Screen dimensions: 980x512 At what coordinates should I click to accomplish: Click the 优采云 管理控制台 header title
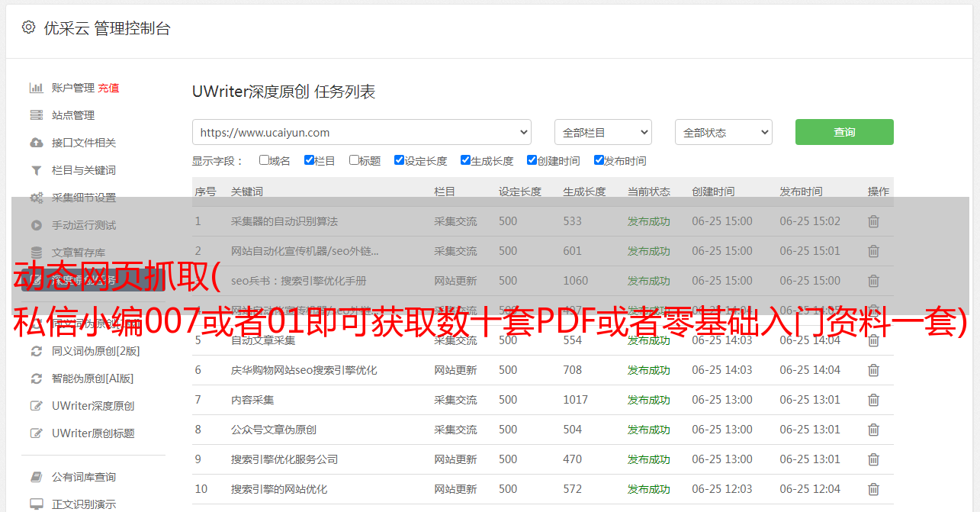click(x=107, y=28)
